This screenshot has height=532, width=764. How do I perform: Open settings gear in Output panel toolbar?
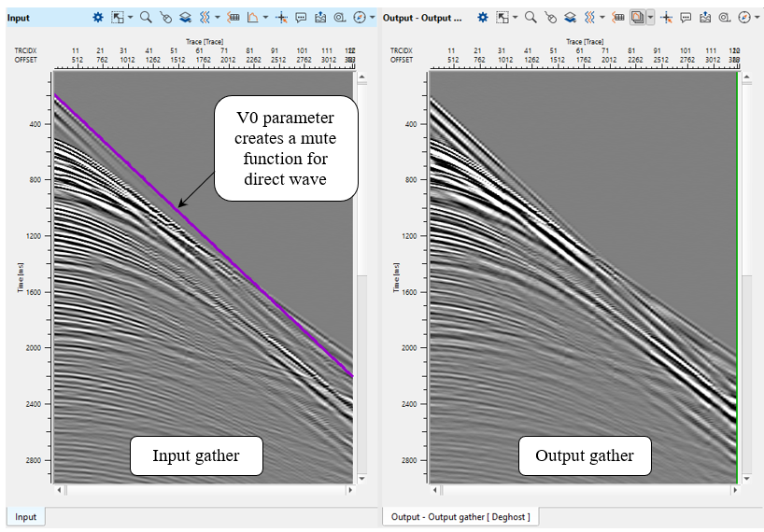tap(482, 18)
